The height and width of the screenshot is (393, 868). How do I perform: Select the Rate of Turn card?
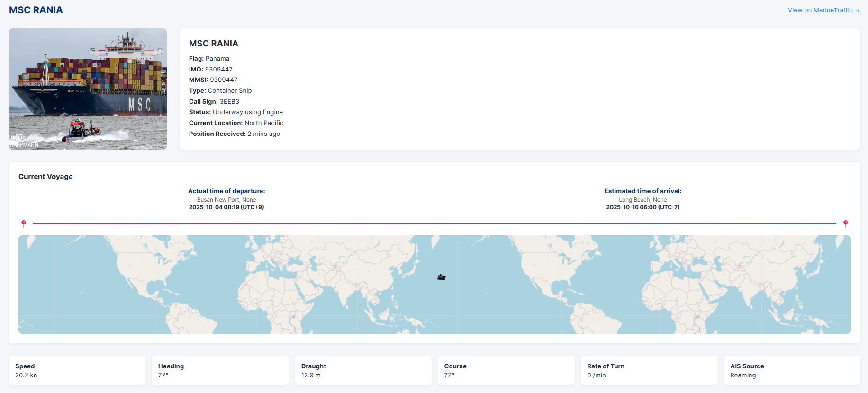click(x=649, y=370)
